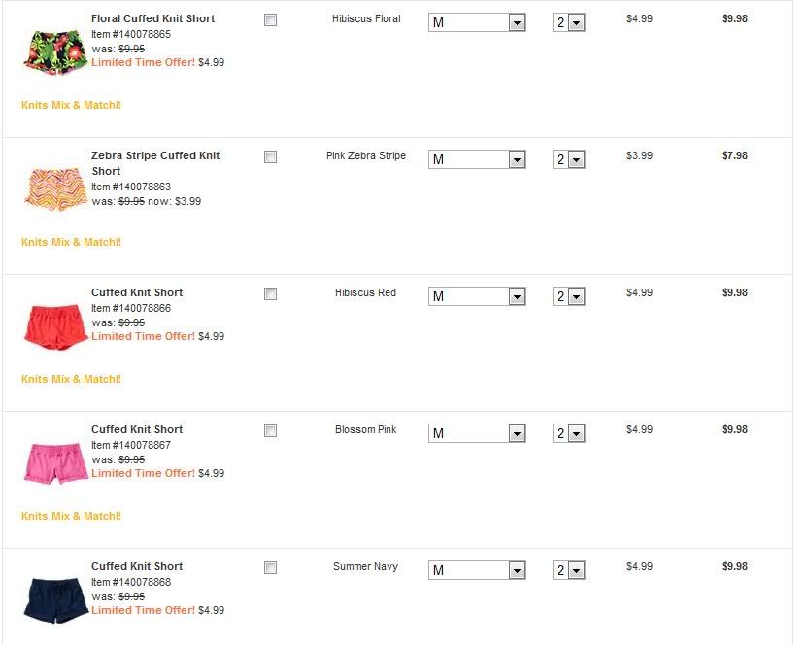Open size selector for Summer Navy short
The image size is (812, 645).
pyautogui.click(x=477, y=570)
